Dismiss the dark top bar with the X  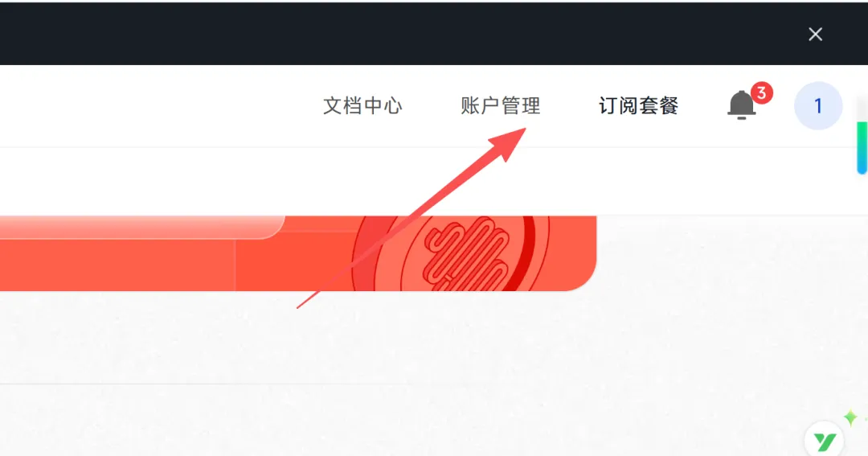(815, 35)
